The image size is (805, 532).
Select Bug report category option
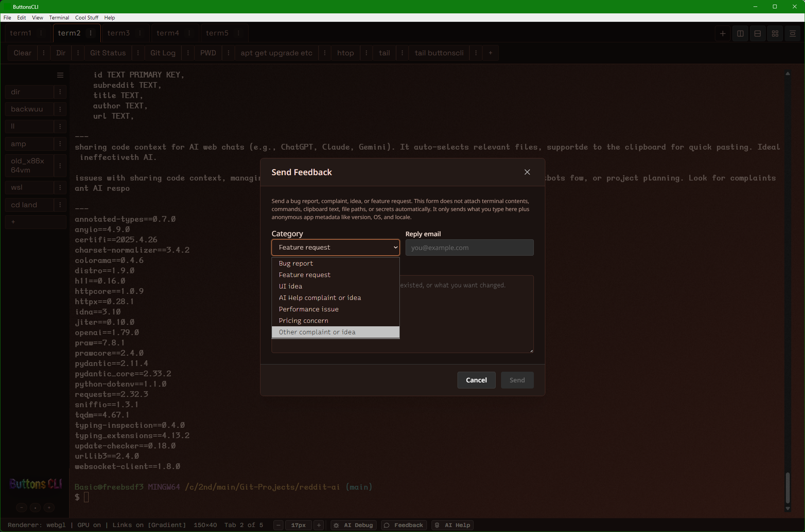335,263
